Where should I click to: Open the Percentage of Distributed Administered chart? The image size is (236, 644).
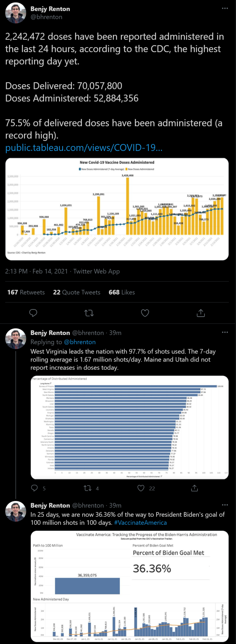[129, 427]
